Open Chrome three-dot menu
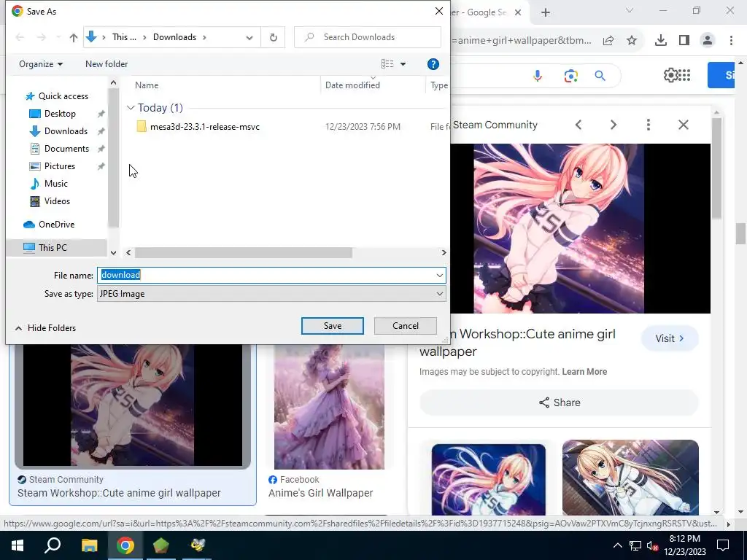 731,41
